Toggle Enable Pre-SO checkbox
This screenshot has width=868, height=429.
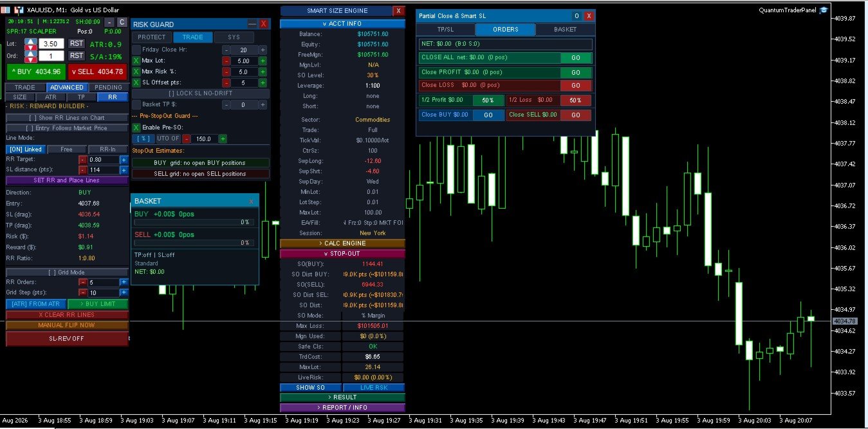[136, 128]
